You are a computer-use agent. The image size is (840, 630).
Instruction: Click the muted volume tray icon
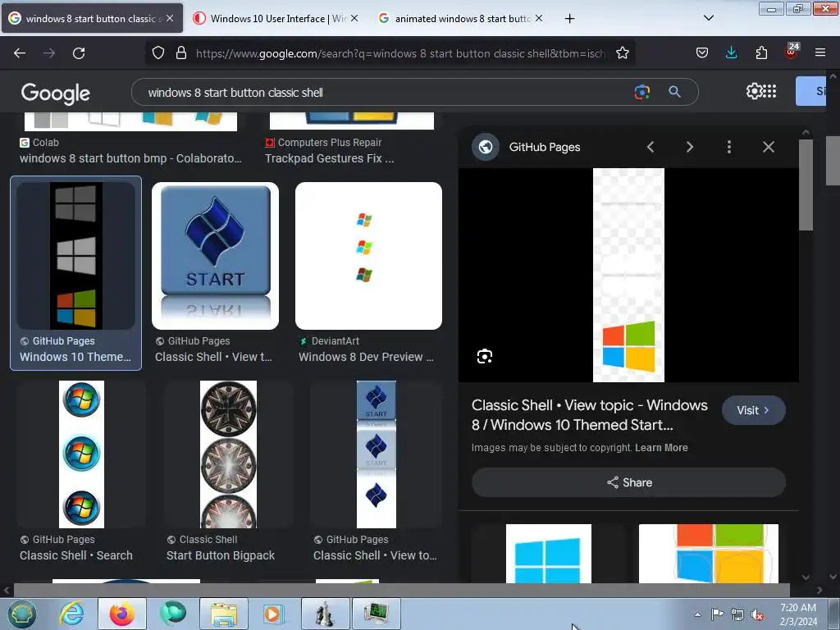click(757, 615)
